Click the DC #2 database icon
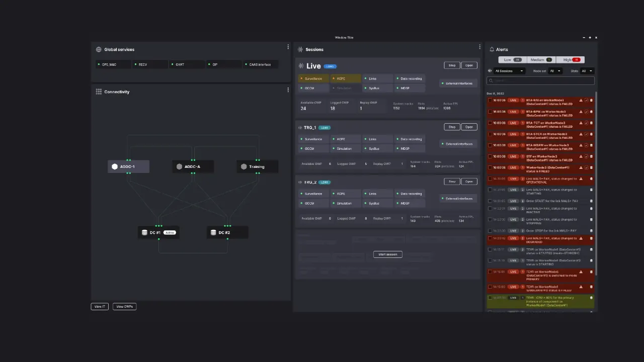This screenshot has width=644, height=362. [x=213, y=232]
